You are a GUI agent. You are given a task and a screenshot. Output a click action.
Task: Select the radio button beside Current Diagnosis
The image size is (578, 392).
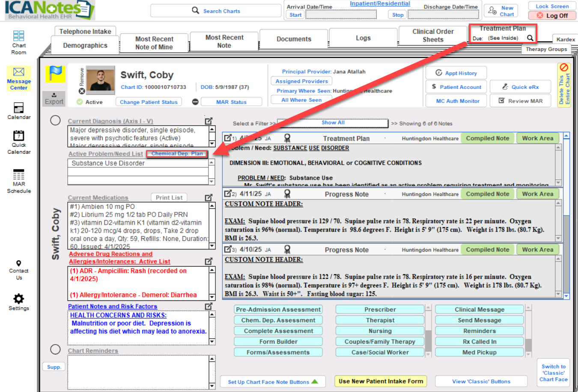click(x=55, y=120)
